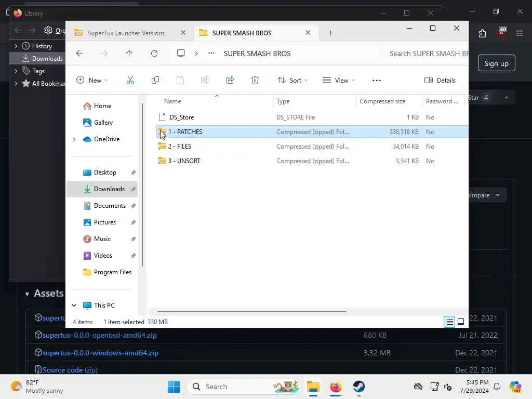Go up one folder level

[x=129, y=54]
